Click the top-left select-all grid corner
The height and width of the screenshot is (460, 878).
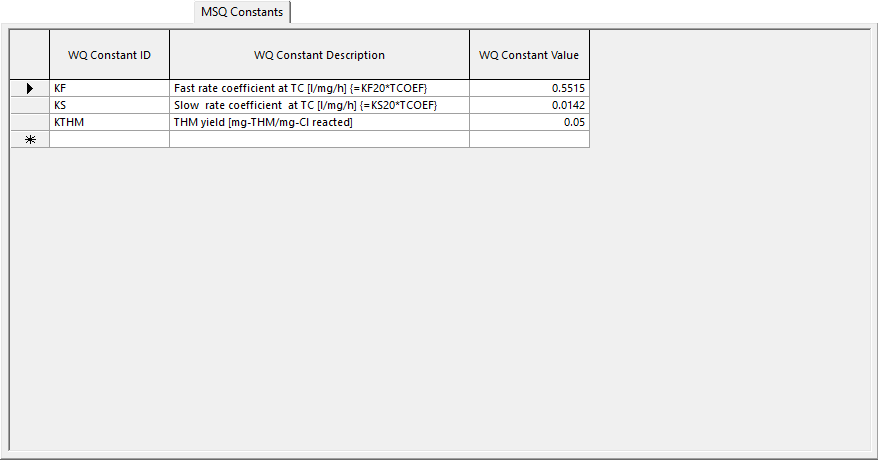29,55
